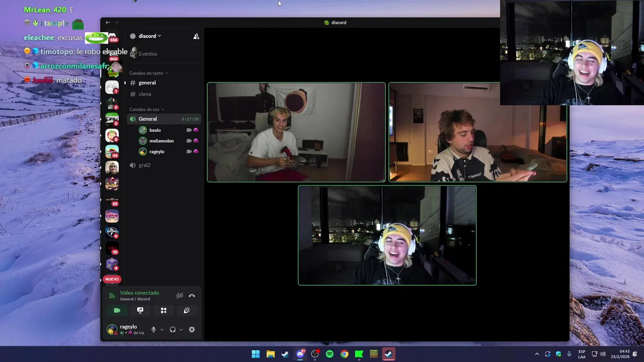Open File Explorer from the taskbar
Image resolution: width=644 pixels, height=362 pixels.
[x=270, y=354]
